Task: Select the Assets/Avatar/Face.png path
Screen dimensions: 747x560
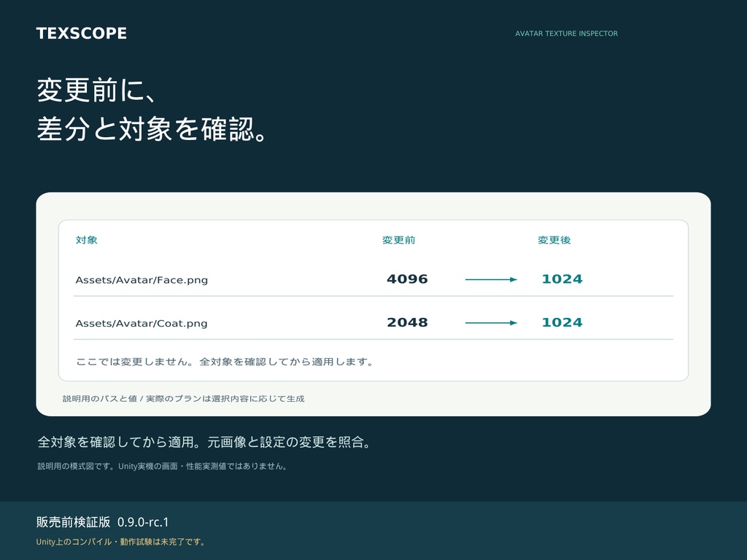Action: tap(142, 280)
